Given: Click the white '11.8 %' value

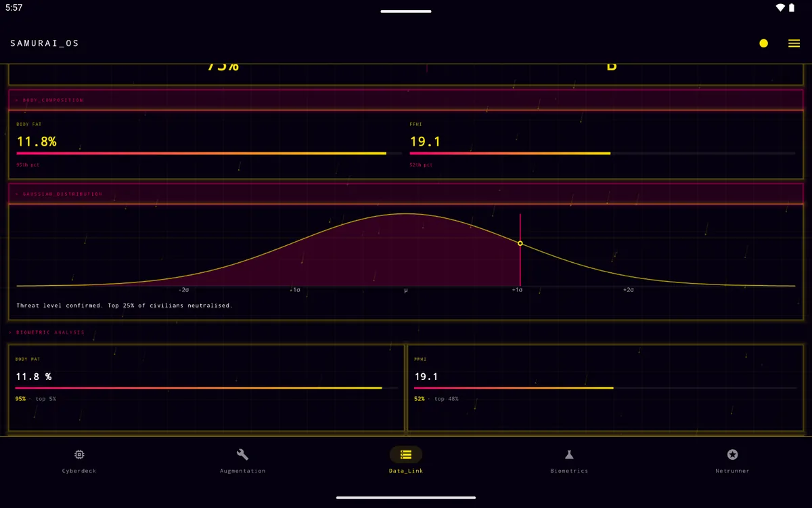Looking at the screenshot, I should click(34, 377).
